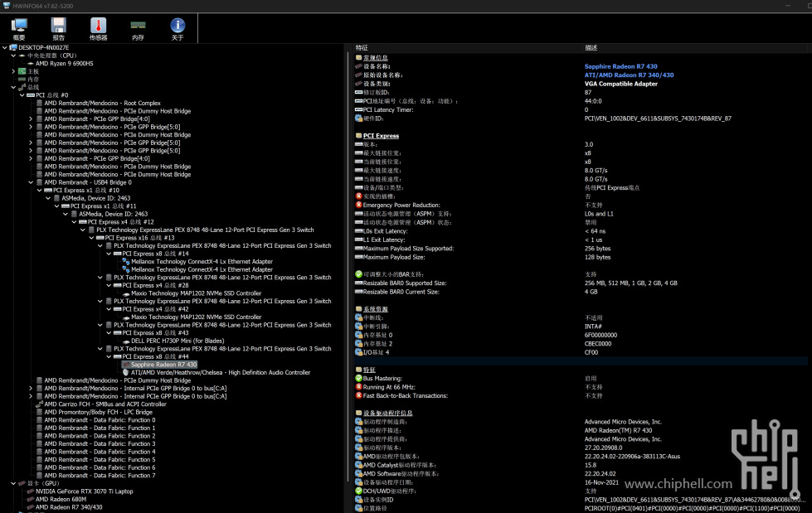Collapse the 显卡 (GPU) tree node
The width and height of the screenshot is (812, 513).
(13, 483)
